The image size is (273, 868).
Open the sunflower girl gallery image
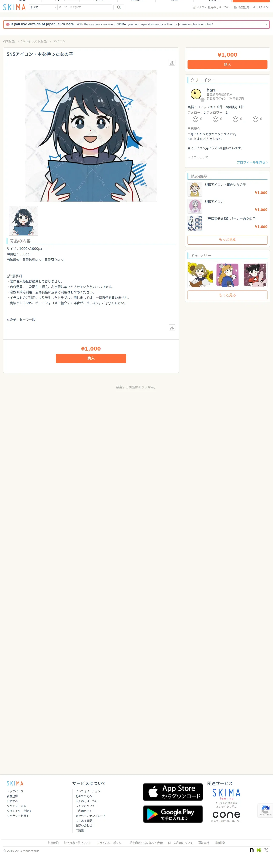tap(200, 275)
